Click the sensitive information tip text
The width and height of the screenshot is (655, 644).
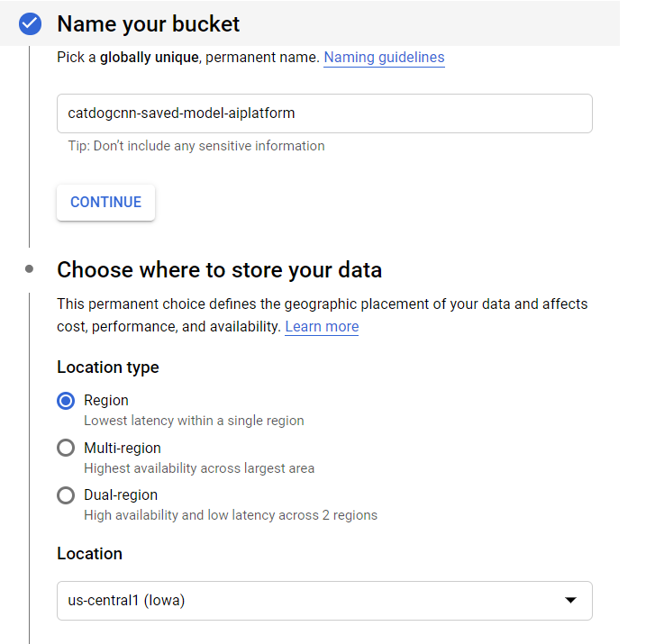tap(196, 146)
